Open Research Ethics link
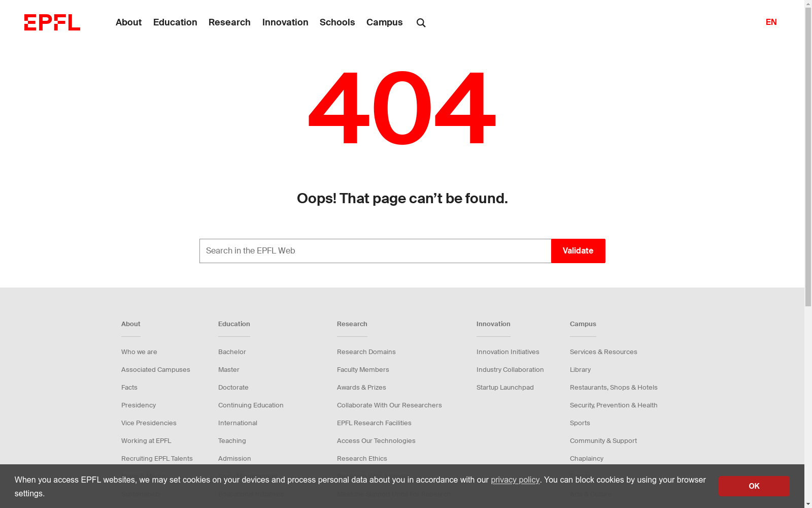The image size is (812, 508). point(362,459)
